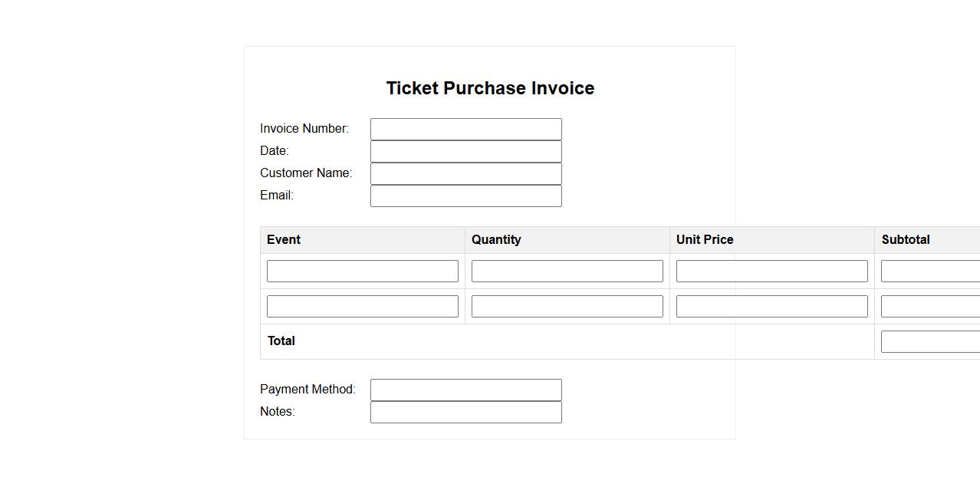Viewport: 980px width, 487px height.
Task: Focus the Date text box
Action: point(465,151)
